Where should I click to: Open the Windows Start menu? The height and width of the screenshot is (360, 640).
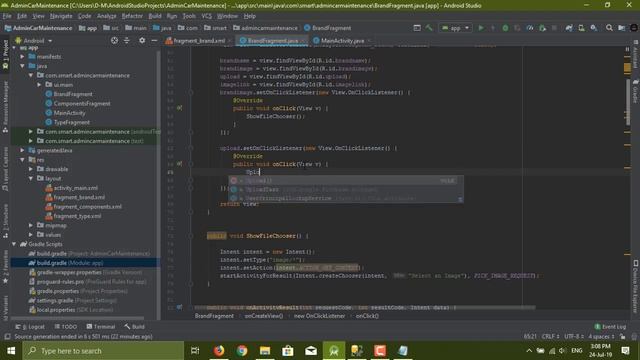coord(11,351)
